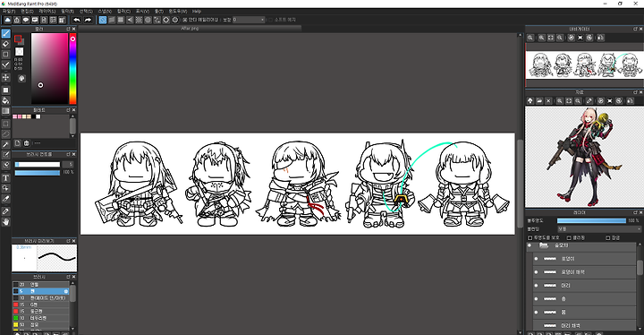Toggle the anti-aliasing checkbox in the toolbar

[185, 20]
